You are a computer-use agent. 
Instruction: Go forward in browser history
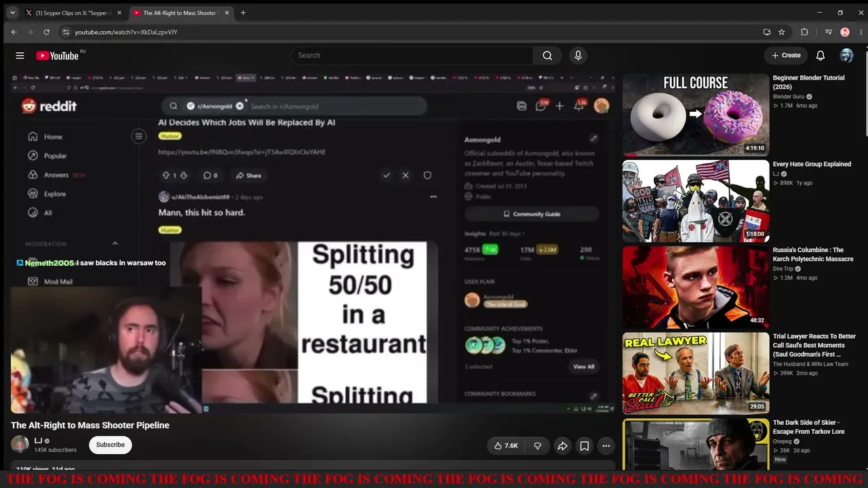tap(30, 32)
